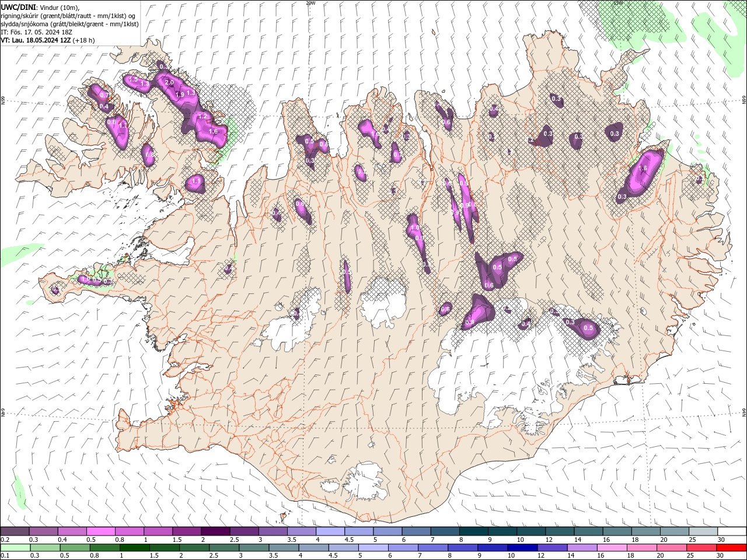Select green-row legend swatch starting at 3
This screenshot has height=560, width=747.
(x=254, y=548)
